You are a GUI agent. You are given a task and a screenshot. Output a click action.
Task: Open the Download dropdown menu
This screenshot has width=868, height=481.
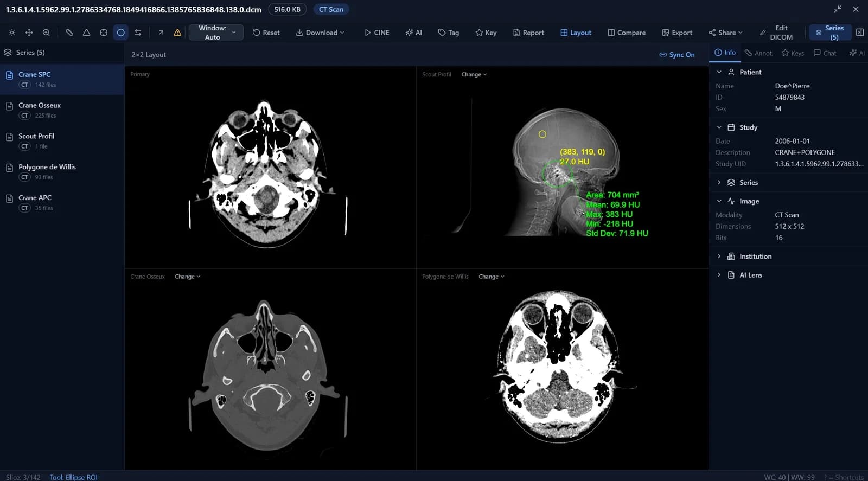click(320, 33)
